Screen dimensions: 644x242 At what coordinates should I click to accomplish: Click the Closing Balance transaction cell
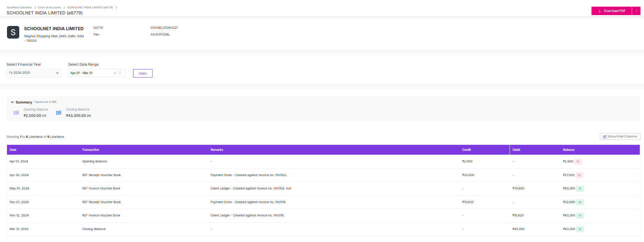[x=94, y=229]
